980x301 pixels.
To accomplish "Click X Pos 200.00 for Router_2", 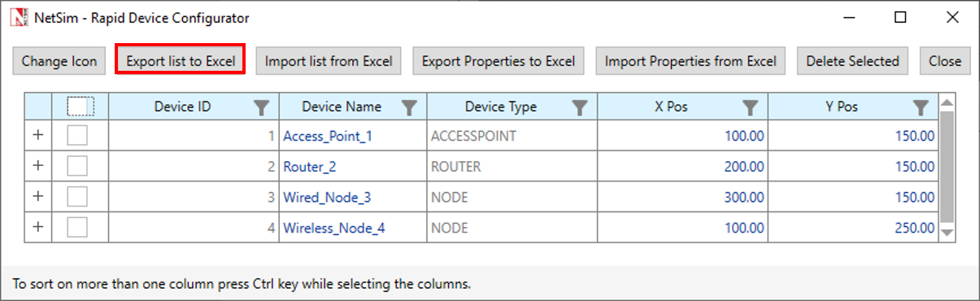I will point(682,167).
